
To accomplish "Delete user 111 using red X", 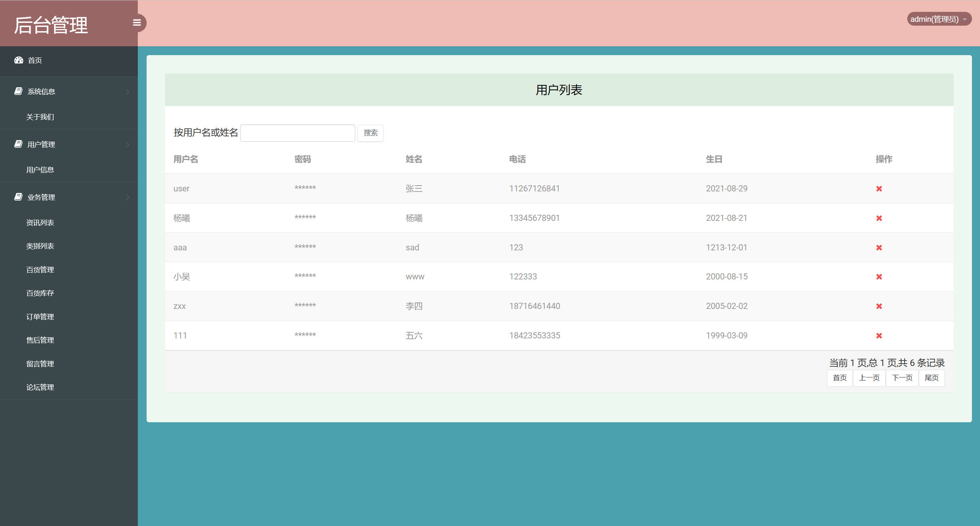I will [x=879, y=336].
